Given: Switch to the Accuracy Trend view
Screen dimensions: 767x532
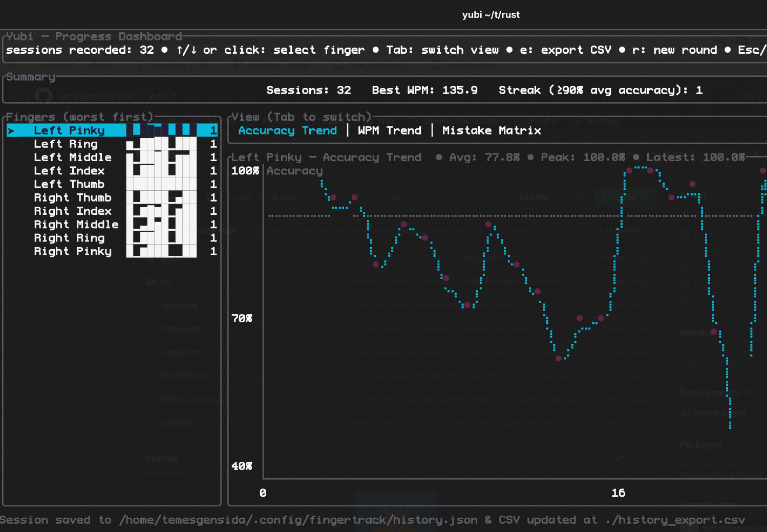Looking at the screenshot, I should 288,130.
